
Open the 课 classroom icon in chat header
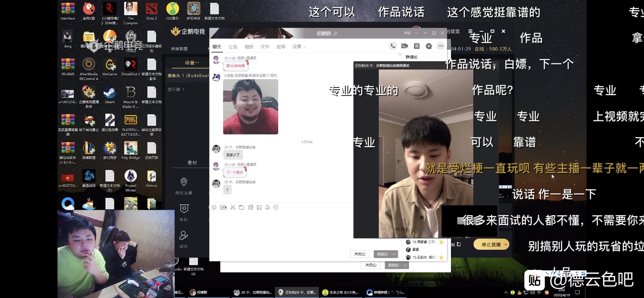pos(417,46)
